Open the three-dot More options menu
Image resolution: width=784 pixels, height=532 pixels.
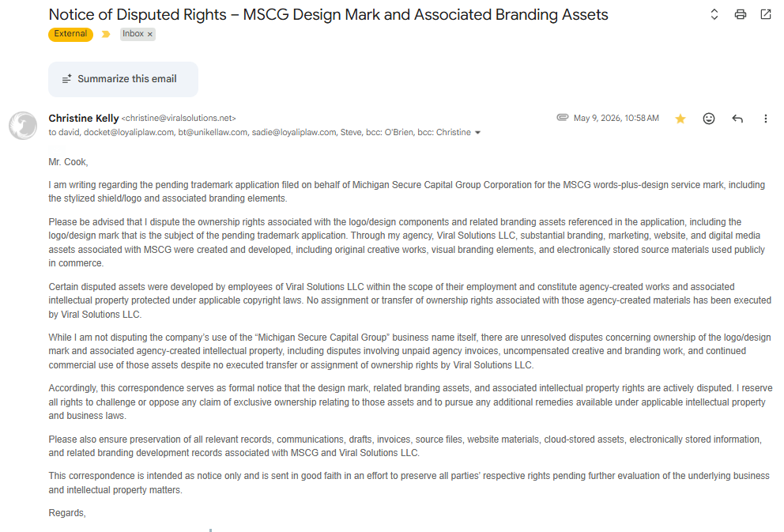point(765,119)
